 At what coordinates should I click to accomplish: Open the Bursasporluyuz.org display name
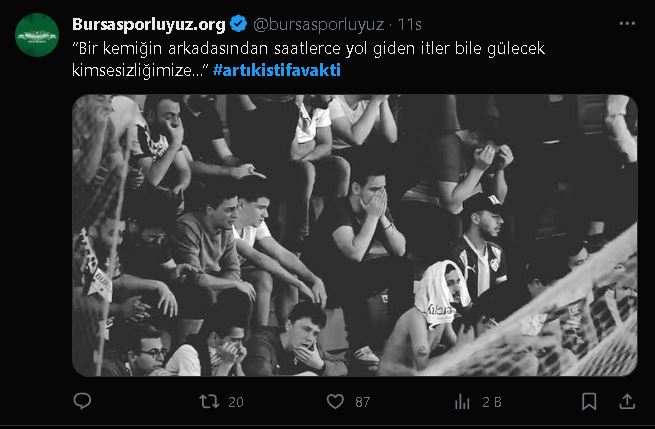pyautogui.click(x=149, y=24)
